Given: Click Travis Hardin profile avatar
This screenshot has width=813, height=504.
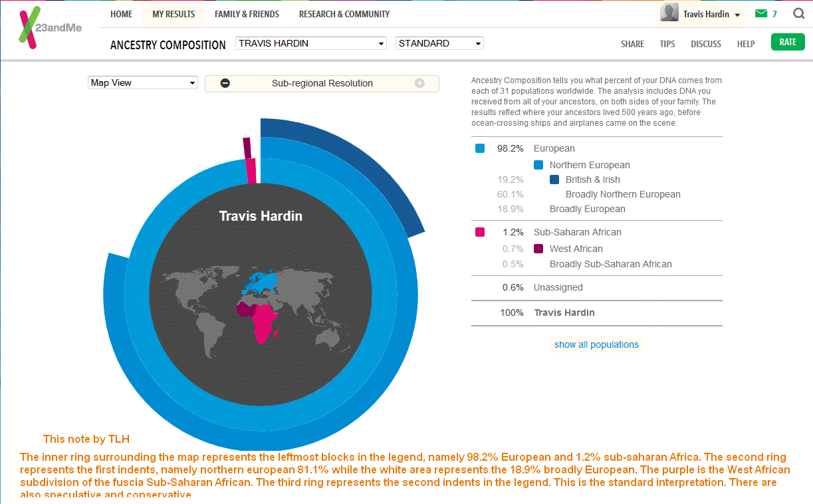Looking at the screenshot, I should click(x=669, y=13).
